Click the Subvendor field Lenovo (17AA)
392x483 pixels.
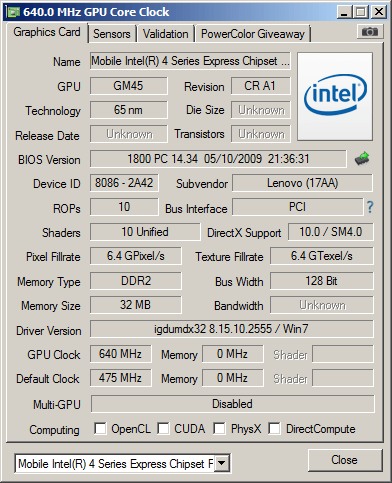pos(302,183)
